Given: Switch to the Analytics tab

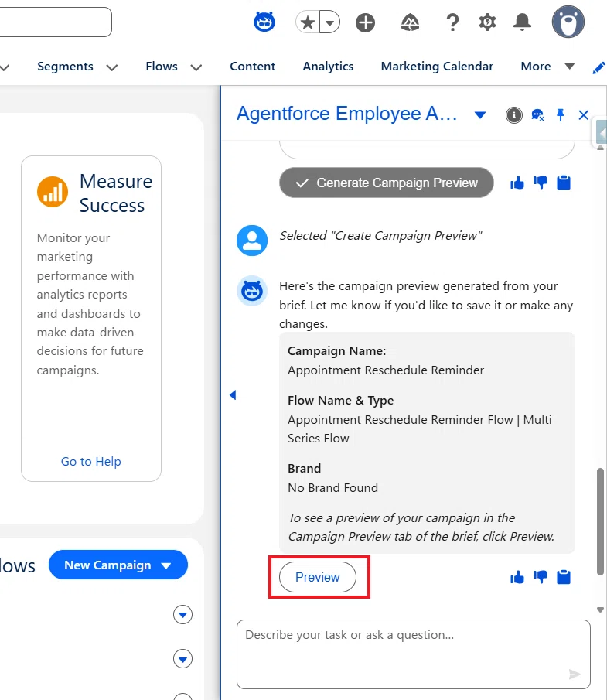Looking at the screenshot, I should pyautogui.click(x=328, y=66).
